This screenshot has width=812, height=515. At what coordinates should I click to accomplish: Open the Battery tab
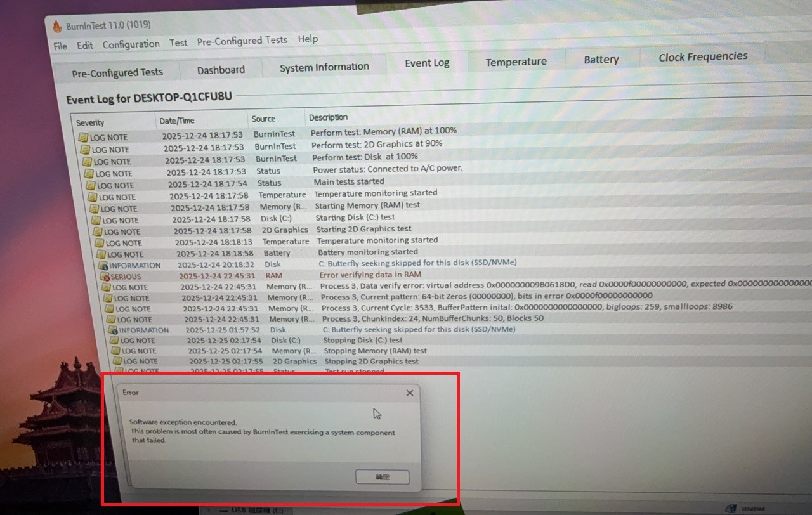pyautogui.click(x=601, y=60)
